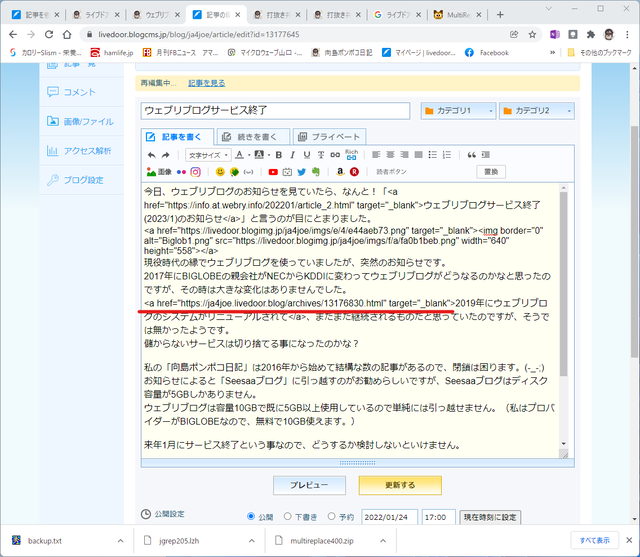Open the 記事を見る link
This screenshot has height=557, width=640.
click(x=207, y=83)
